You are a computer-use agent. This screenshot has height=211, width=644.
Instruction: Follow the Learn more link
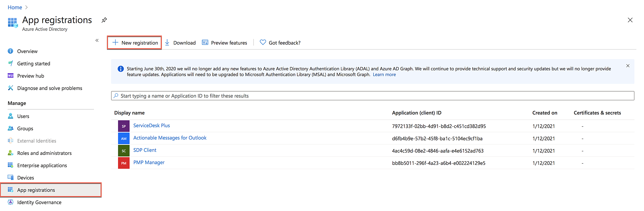point(384,75)
